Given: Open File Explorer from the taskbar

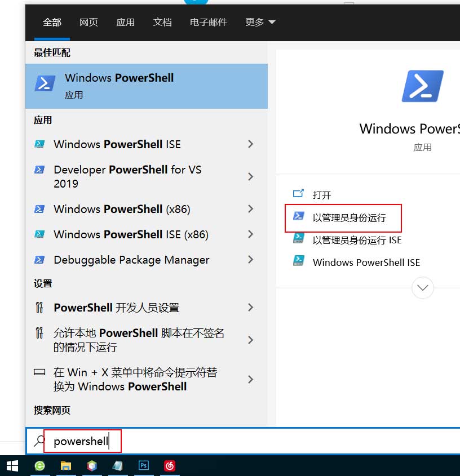Looking at the screenshot, I should (66, 466).
